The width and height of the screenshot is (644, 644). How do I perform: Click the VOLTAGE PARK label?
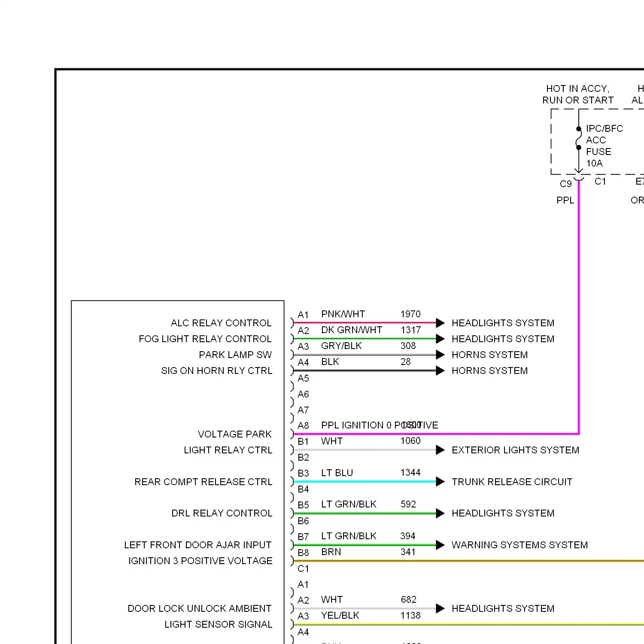(x=235, y=434)
